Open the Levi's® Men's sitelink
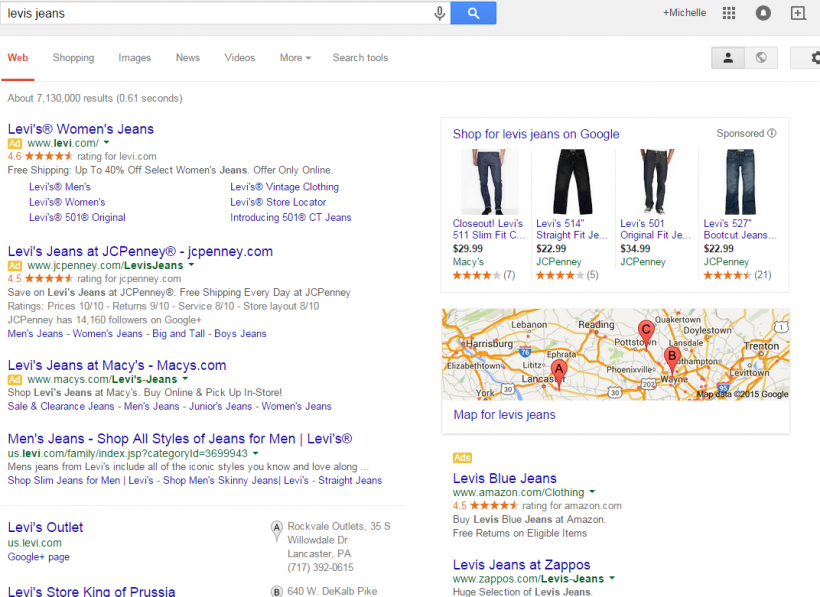This screenshot has height=597, width=820. tap(60, 187)
